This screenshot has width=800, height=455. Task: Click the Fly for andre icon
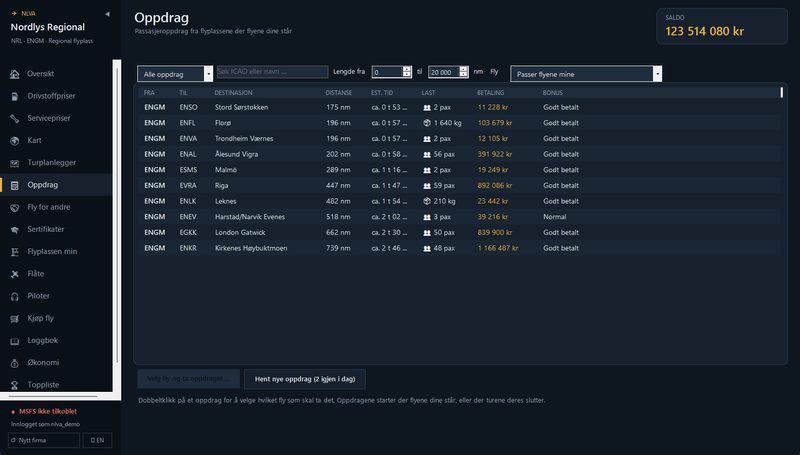click(15, 208)
